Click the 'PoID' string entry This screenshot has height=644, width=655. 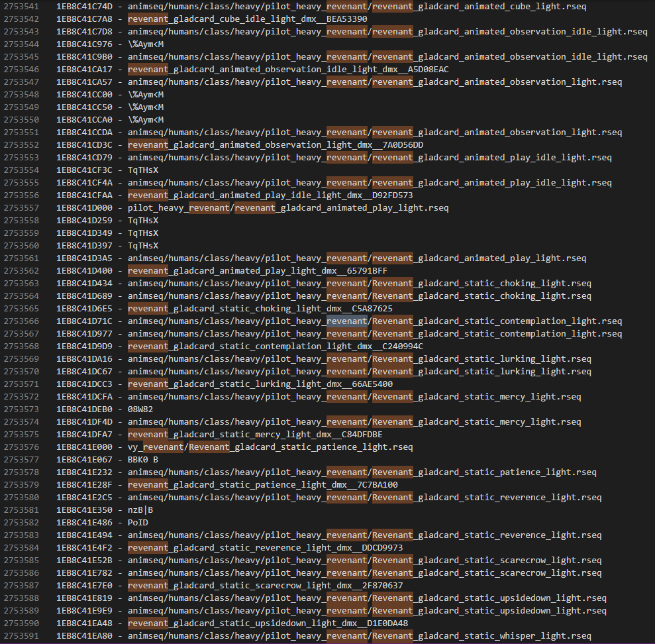(138, 523)
